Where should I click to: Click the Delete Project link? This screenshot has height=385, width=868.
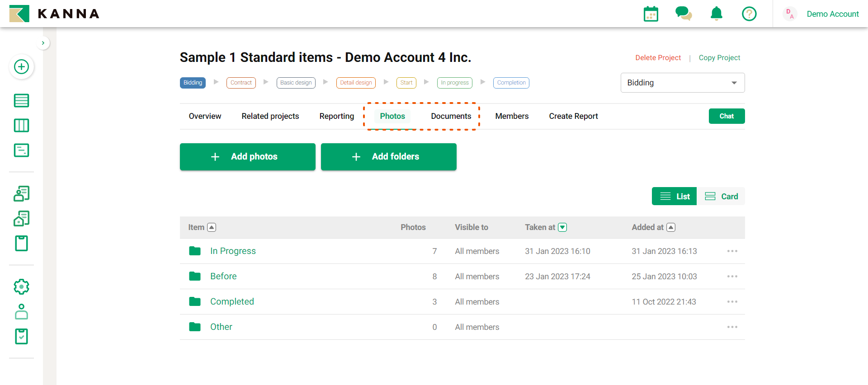(x=658, y=58)
